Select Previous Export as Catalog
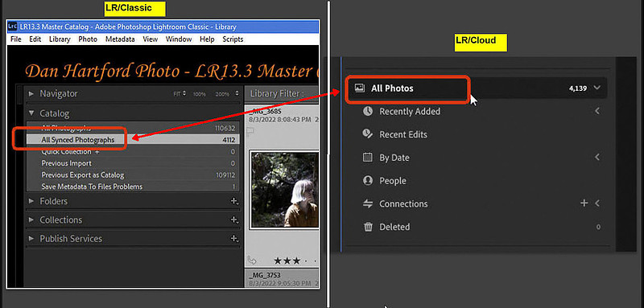The height and width of the screenshot is (308, 644). point(133,175)
